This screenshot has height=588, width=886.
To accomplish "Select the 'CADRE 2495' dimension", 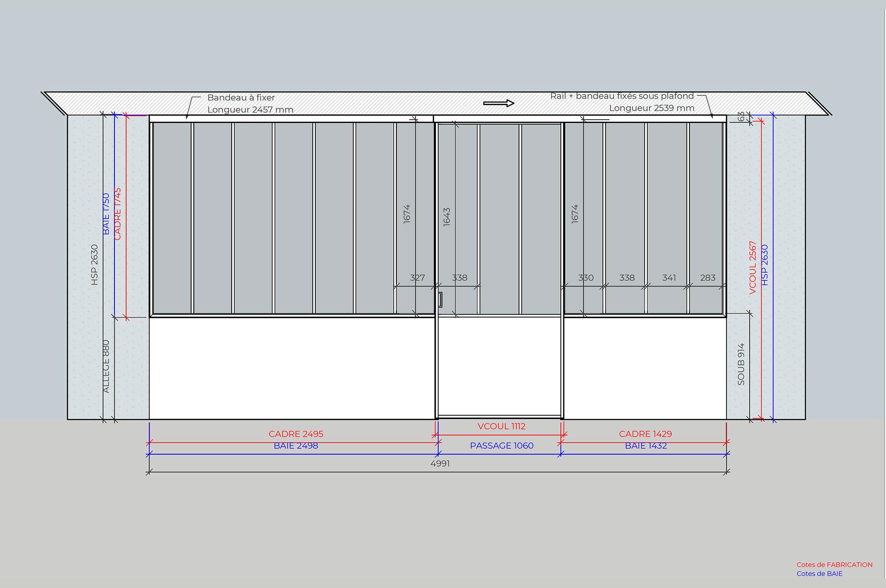I will point(296,434).
